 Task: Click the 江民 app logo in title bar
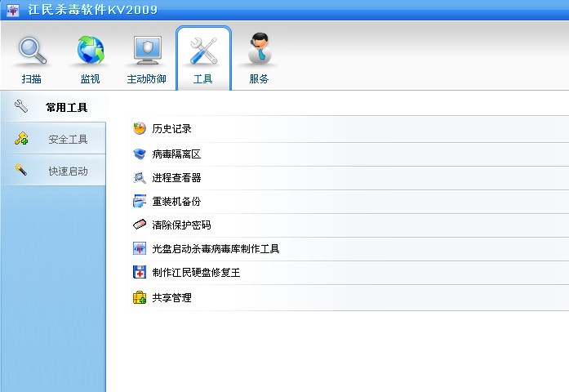[x=13, y=10]
